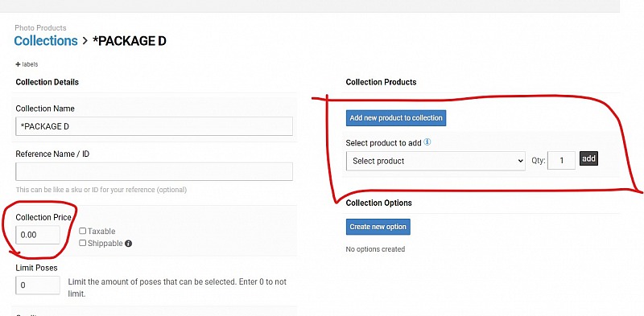The height and width of the screenshot is (316, 644).
Task: Click the Qty quantity input field
Action: [x=561, y=161]
